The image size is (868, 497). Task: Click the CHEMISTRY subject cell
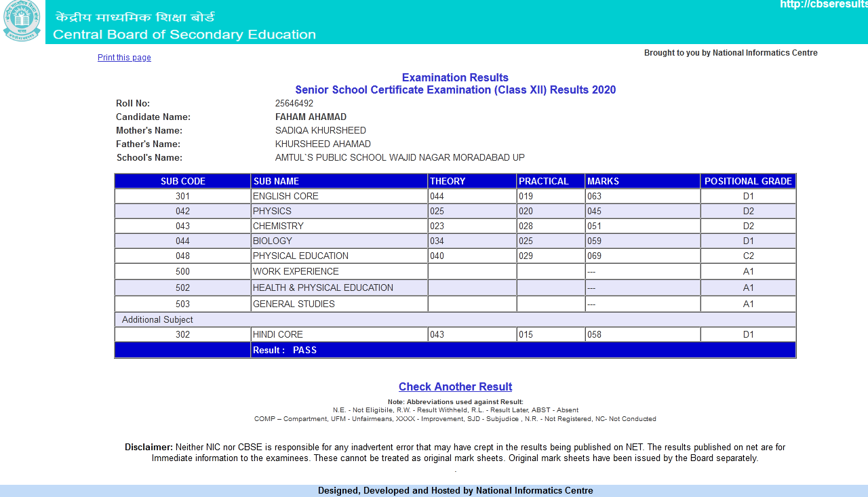tap(339, 226)
